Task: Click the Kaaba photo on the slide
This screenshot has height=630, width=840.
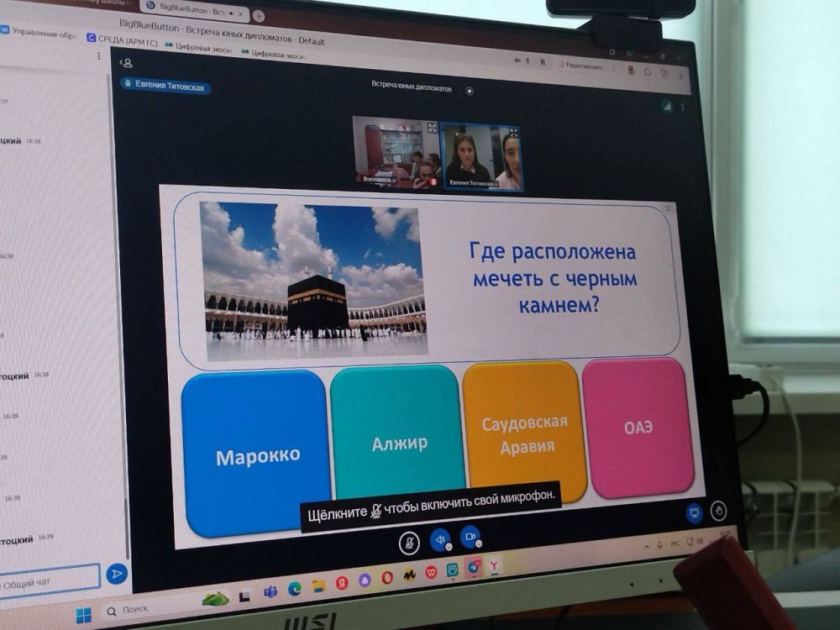Action: pos(314,280)
